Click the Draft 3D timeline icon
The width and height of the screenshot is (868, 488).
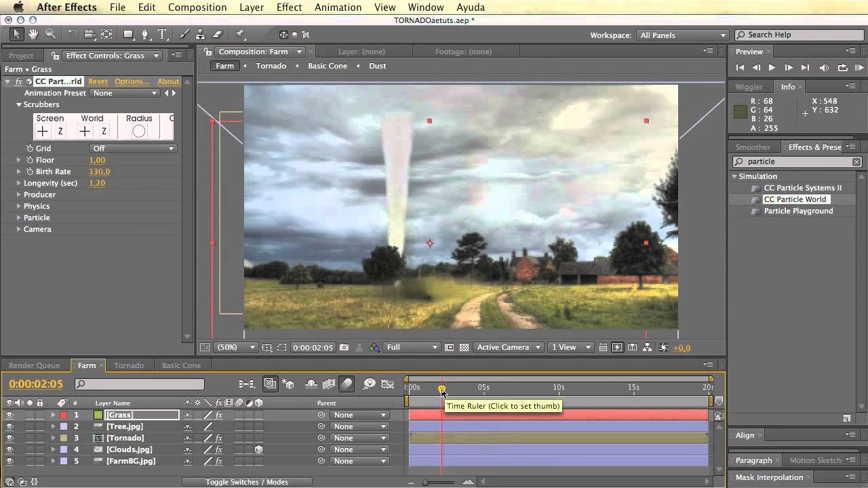coord(288,384)
